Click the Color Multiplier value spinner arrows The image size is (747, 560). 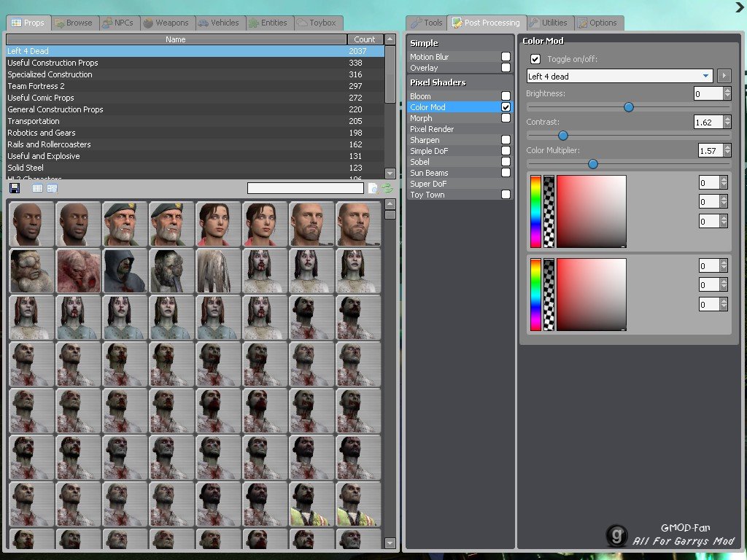(x=727, y=150)
